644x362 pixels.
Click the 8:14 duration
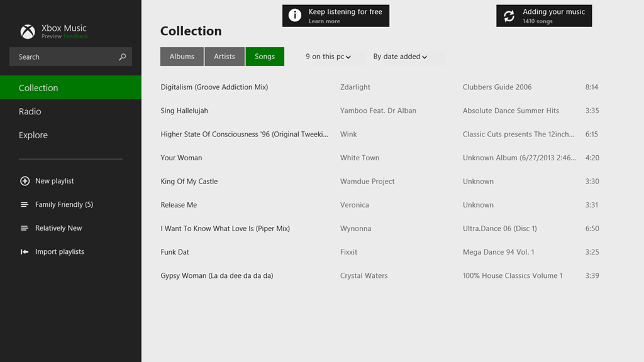click(592, 87)
